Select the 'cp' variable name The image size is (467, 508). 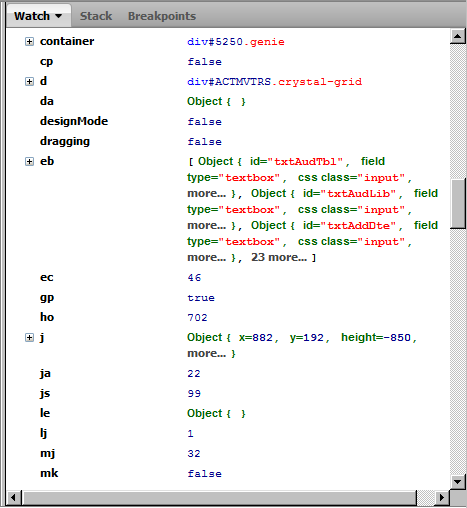(46, 62)
